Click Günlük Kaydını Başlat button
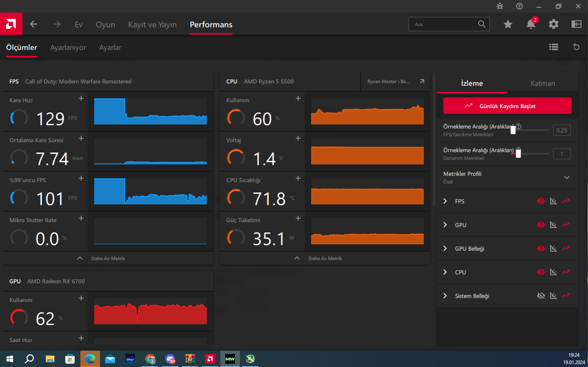 [507, 106]
